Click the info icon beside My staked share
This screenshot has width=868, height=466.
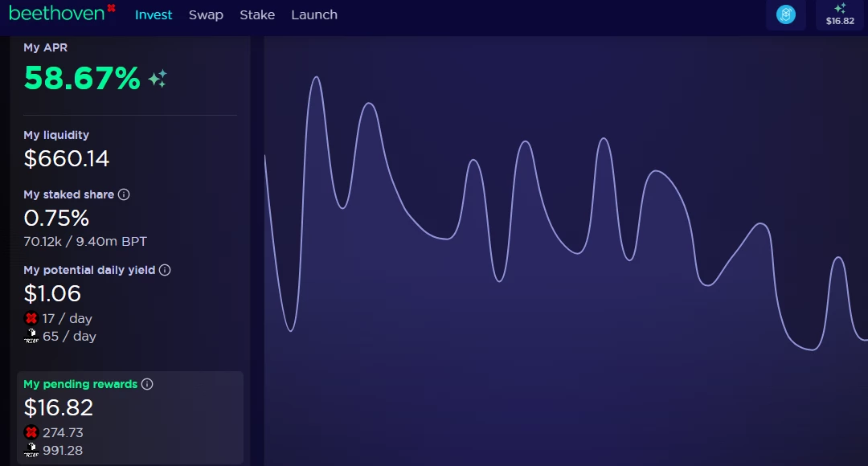[x=124, y=194]
